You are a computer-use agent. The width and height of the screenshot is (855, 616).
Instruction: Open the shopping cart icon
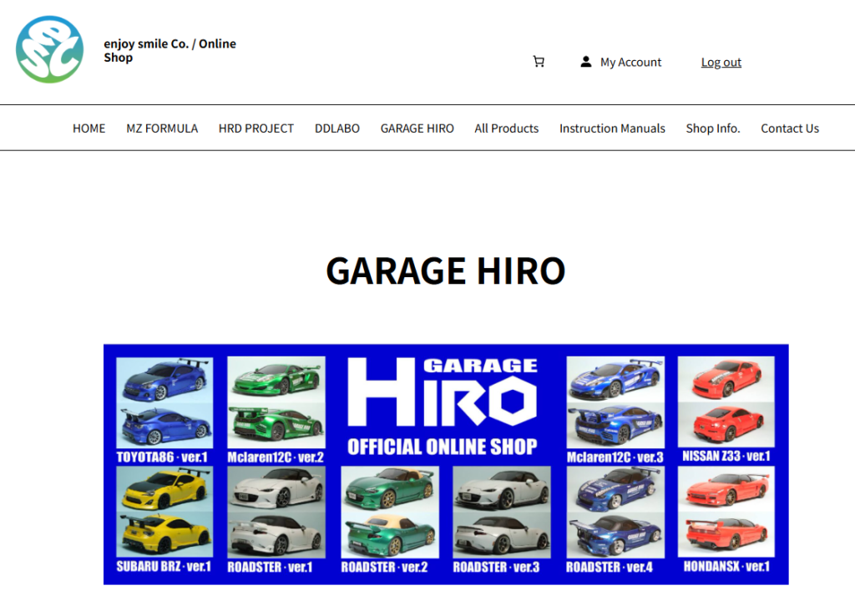point(539,61)
